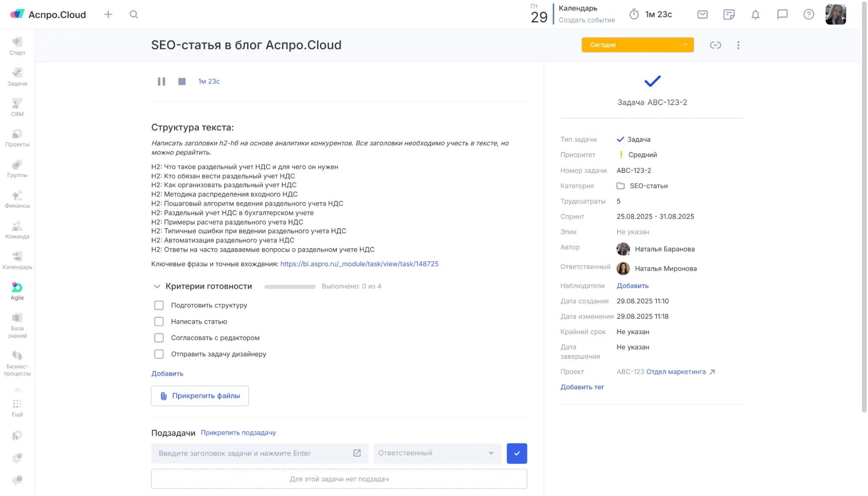The width and height of the screenshot is (868, 496).
Task: Change the Тип задачи value Задача
Action: point(634,139)
